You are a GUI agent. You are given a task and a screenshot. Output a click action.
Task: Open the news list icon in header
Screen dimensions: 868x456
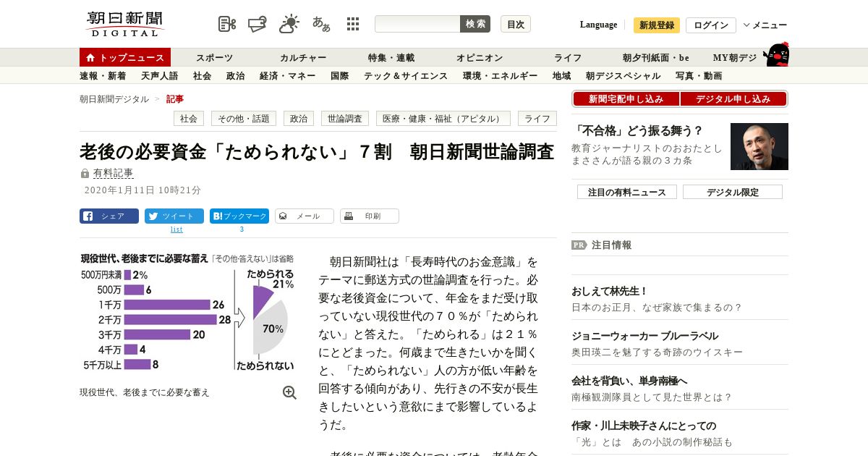click(x=227, y=24)
